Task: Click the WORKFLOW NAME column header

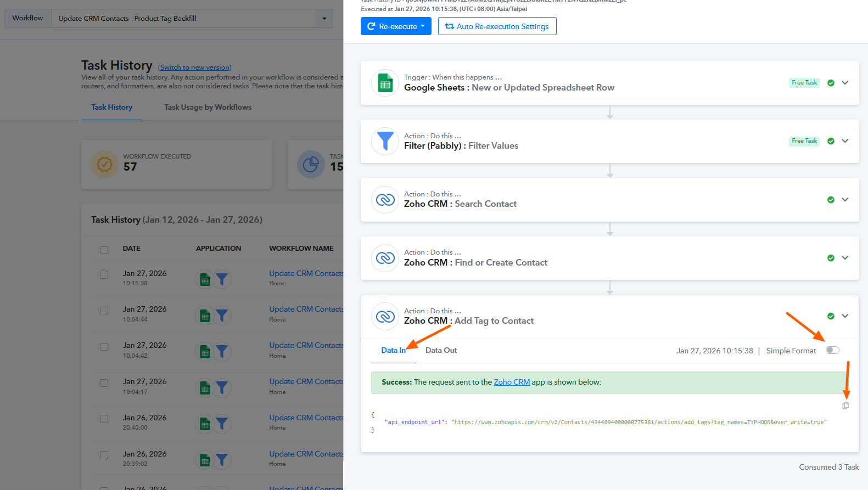Action: pos(301,249)
